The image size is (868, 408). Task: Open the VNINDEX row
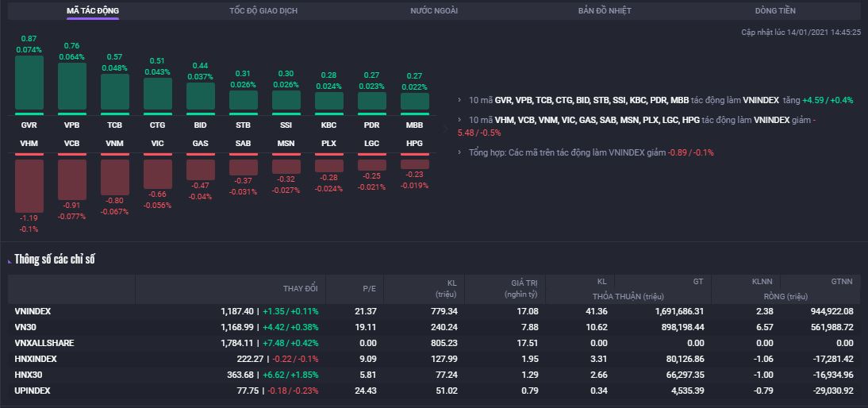[33, 311]
